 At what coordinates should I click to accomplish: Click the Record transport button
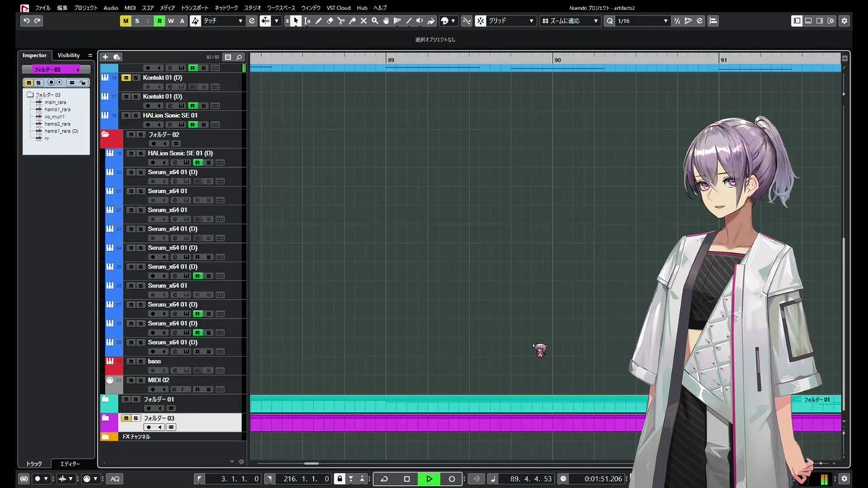tap(451, 479)
